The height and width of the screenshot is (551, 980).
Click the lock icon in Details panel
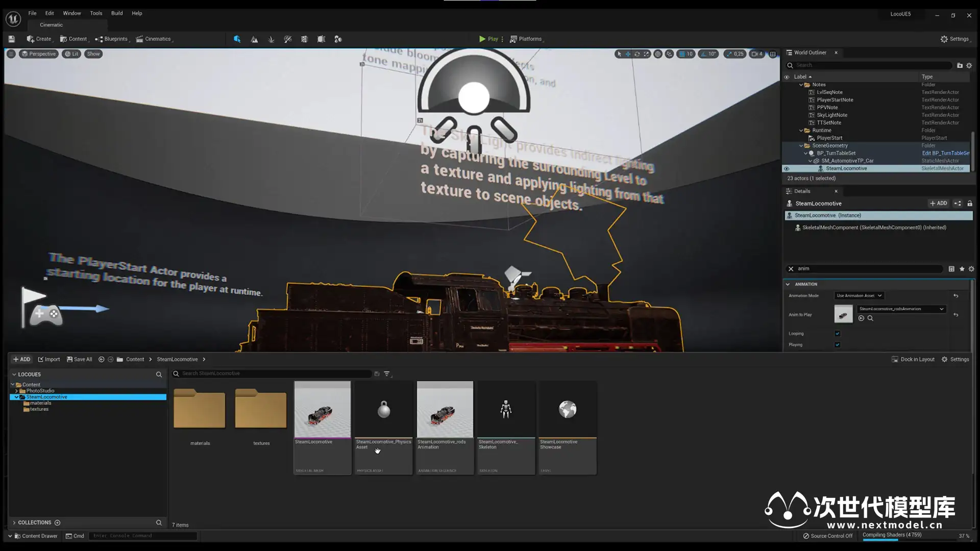click(x=970, y=204)
